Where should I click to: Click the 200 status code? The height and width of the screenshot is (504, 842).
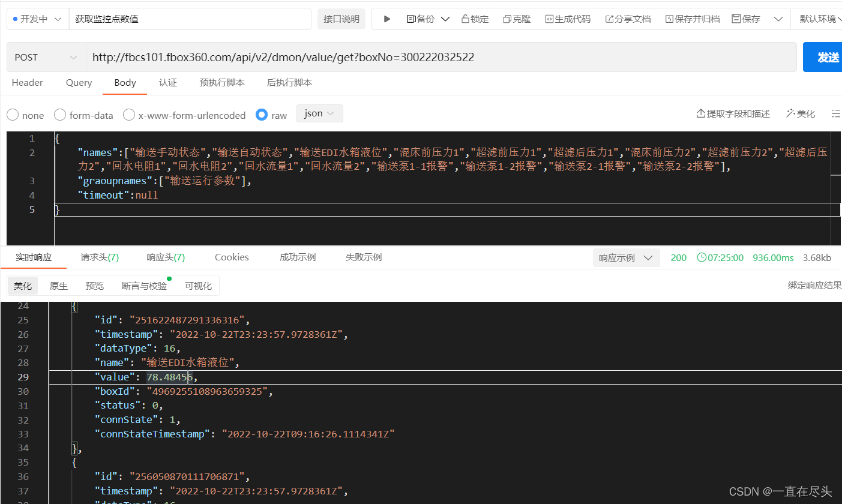pos(679,258)
